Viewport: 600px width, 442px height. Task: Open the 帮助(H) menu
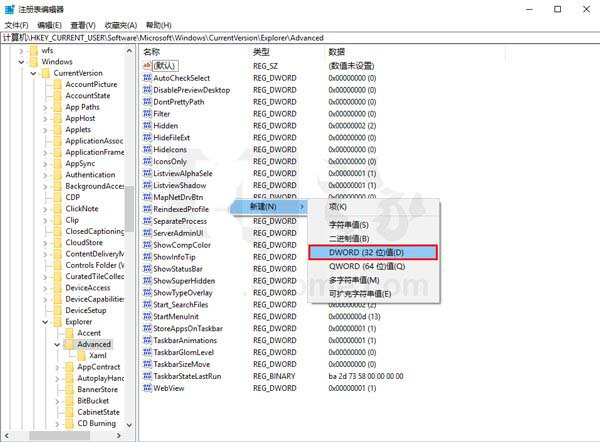click(x=158, y=25)
